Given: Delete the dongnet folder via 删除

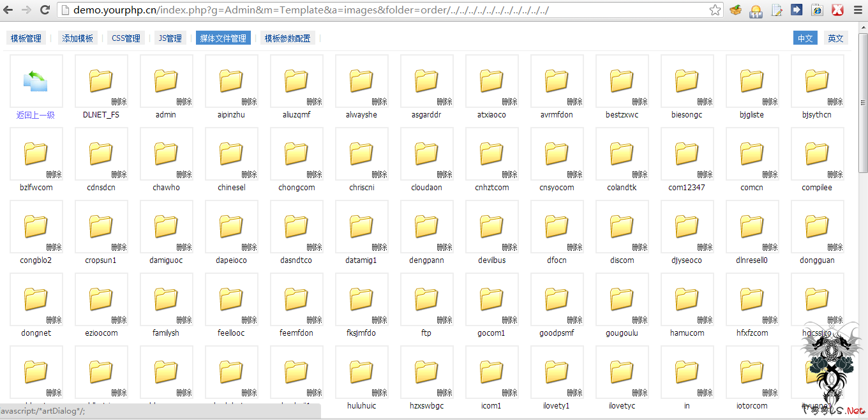Looking at the screenshot, I should (x=54, y=320).
